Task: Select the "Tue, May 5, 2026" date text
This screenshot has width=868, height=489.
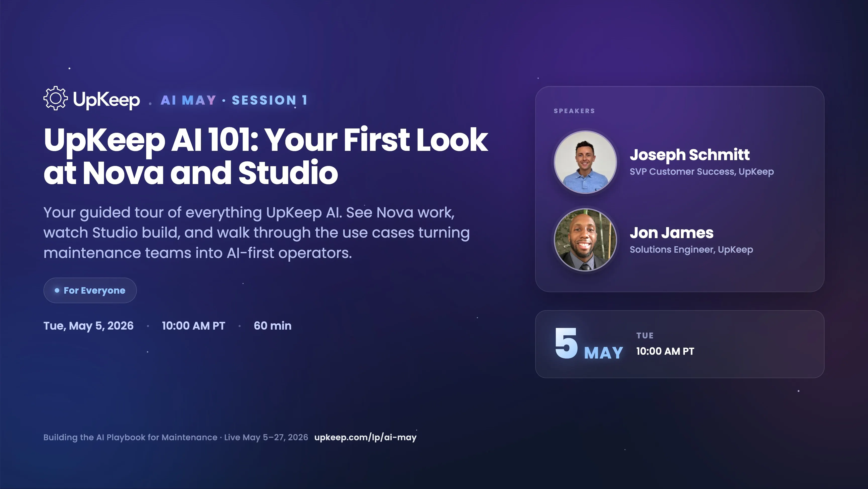Action: (89, 326)
